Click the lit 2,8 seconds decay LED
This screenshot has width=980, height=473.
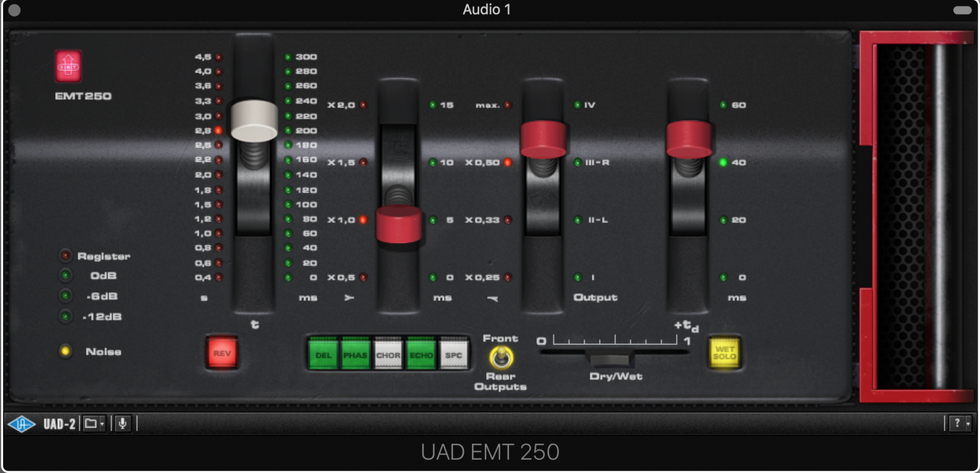point(218,130)
